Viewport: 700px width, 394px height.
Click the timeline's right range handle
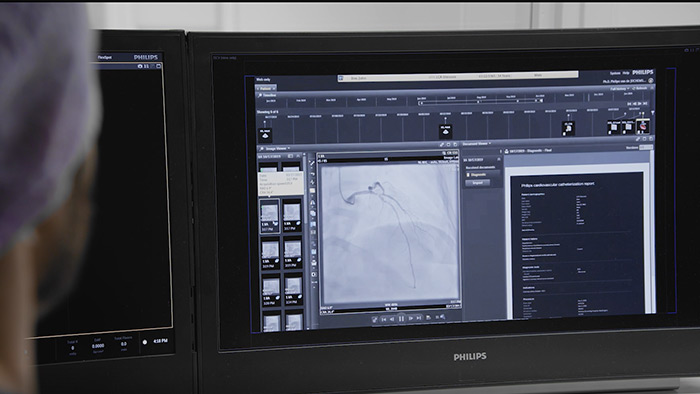tap(542, 101)
